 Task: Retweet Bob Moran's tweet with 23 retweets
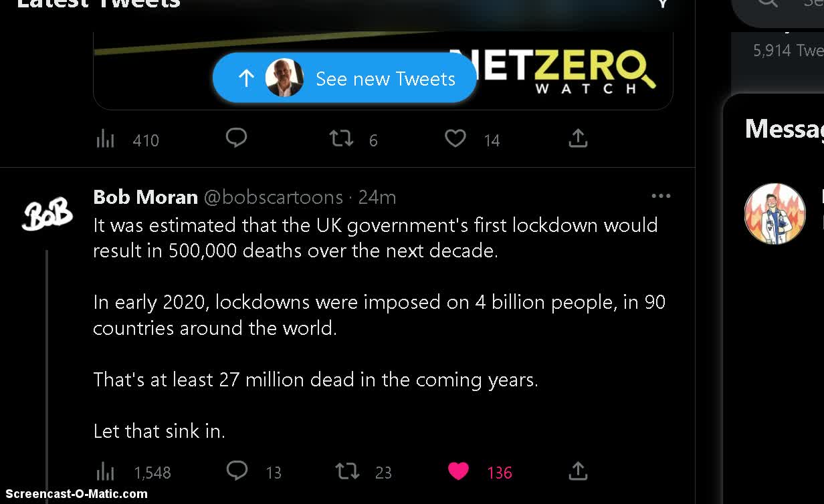347,471
